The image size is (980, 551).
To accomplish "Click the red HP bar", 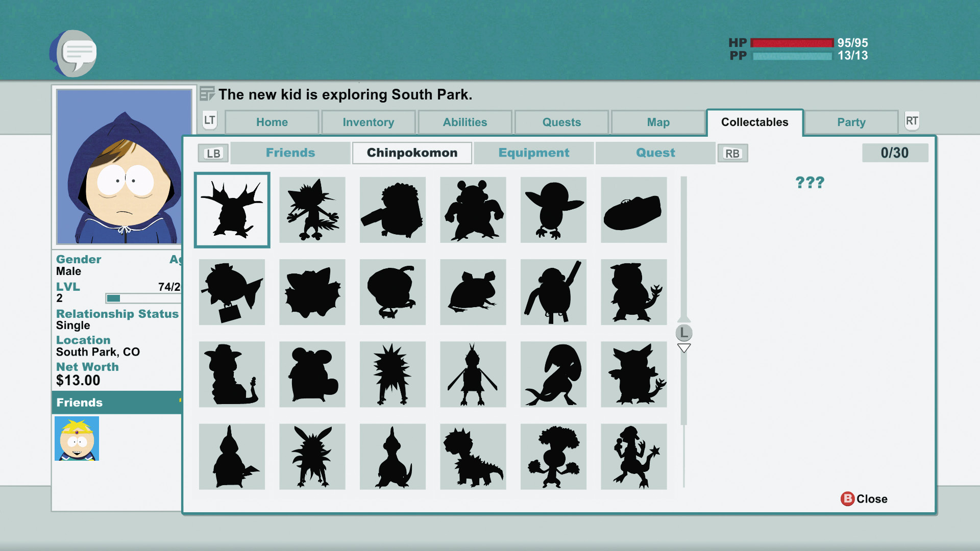I will click(x=792, y=43).
